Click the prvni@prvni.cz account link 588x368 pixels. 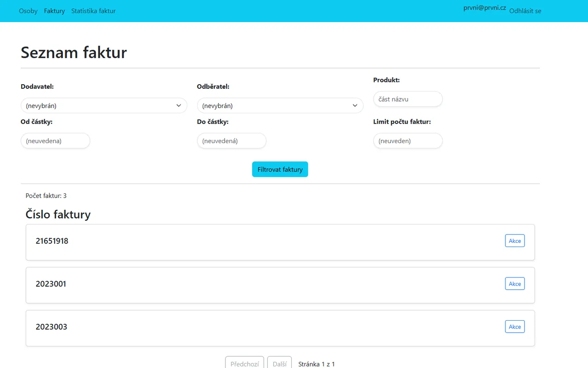click(485, 8)
